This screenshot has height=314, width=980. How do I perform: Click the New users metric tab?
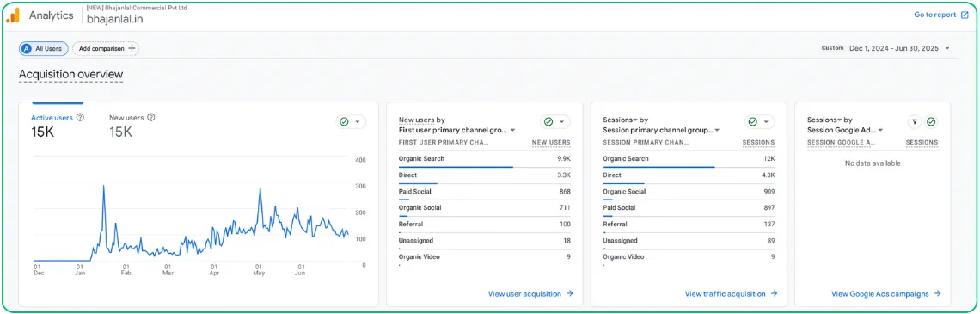126,118
